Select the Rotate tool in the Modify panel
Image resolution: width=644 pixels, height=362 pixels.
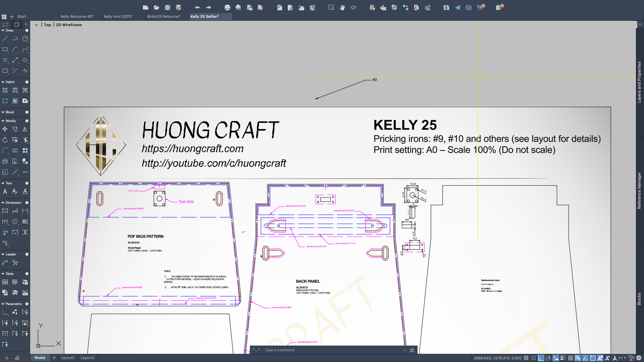(x=5, y=139)
